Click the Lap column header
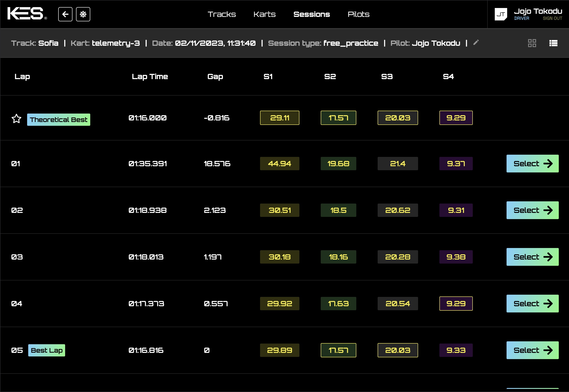569x392 pixels. (22, 77)
